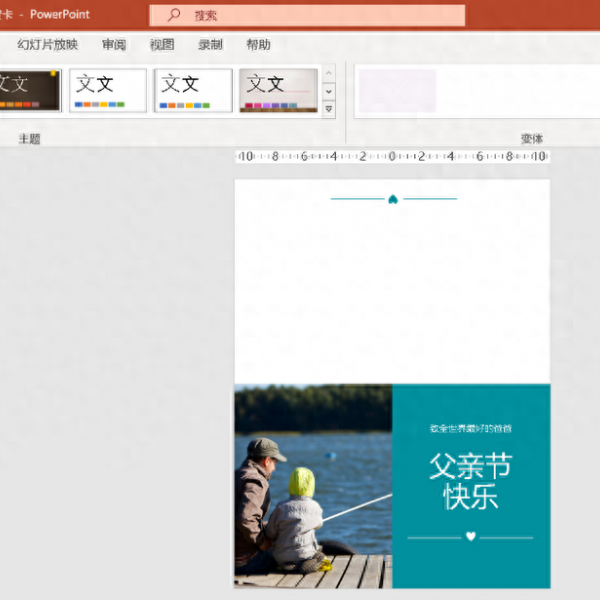Image resolution: width=600 pixels, height=600 pixels.
Task: Switch to the 审阅 tab
Action: 114,45
